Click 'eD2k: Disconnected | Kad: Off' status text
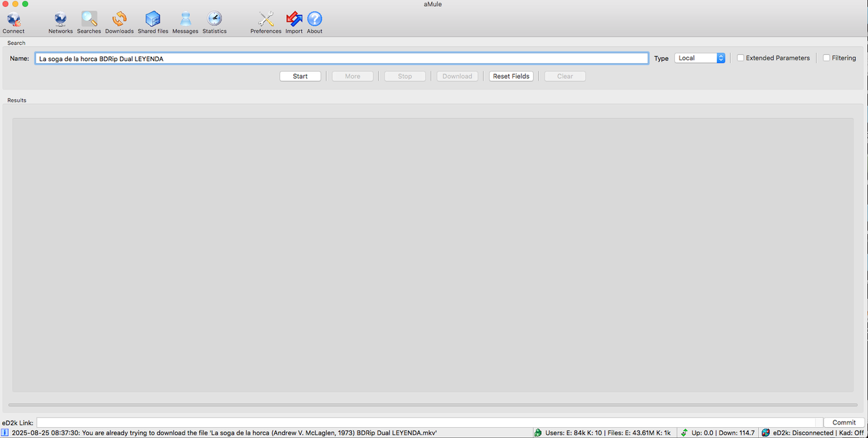The height and width of the screenshot is (438, 868). point(818,433)
